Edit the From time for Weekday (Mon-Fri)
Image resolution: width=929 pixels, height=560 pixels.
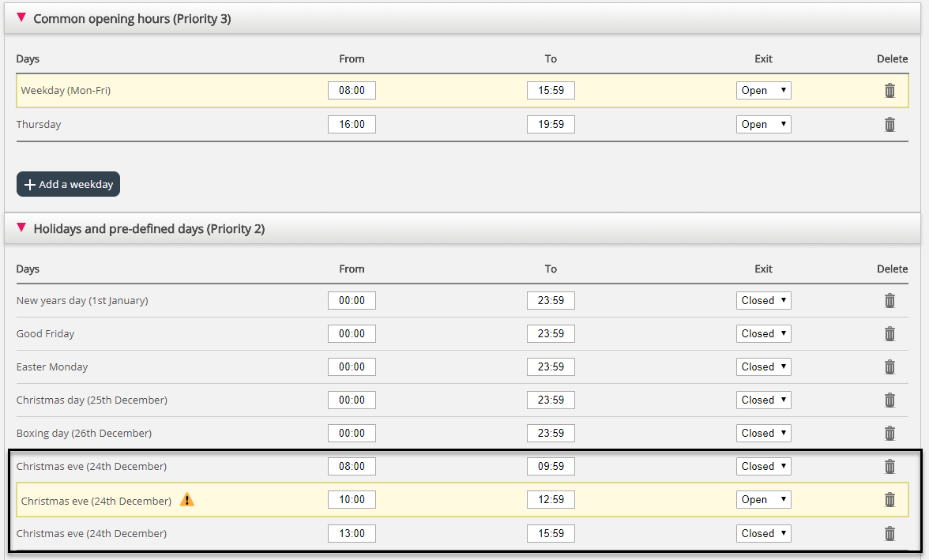(x=352, y=91)
